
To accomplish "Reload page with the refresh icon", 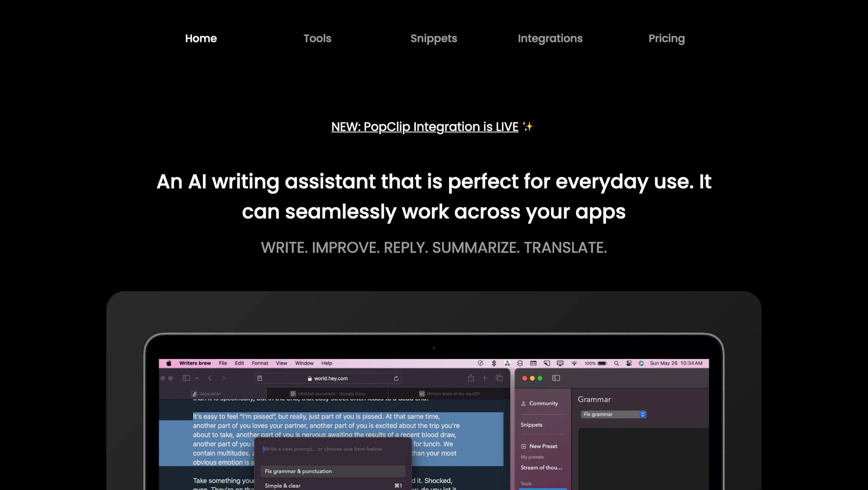I will coord(396,378).
